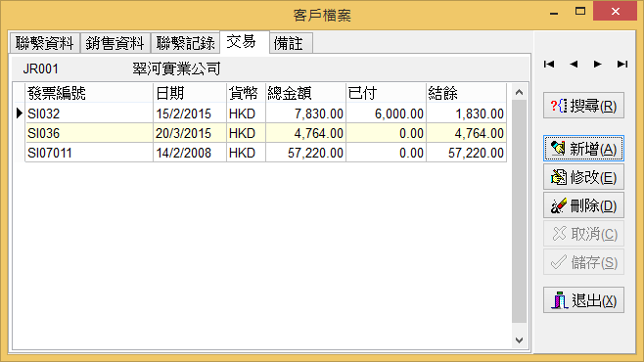The height and width of the screenshot is (362, 644).
Task: Click the 結餘 column header
Action: pos(466,93)
